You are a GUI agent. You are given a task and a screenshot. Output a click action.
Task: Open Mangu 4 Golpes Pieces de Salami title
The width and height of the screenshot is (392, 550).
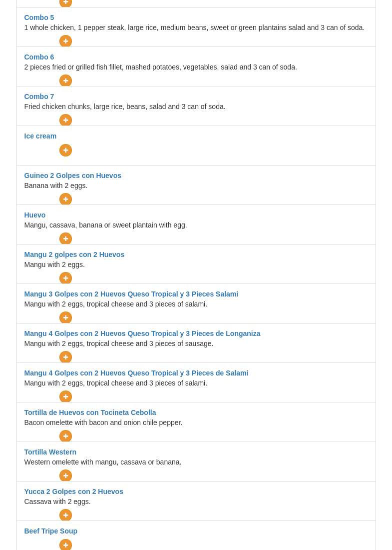coord(136,373)
